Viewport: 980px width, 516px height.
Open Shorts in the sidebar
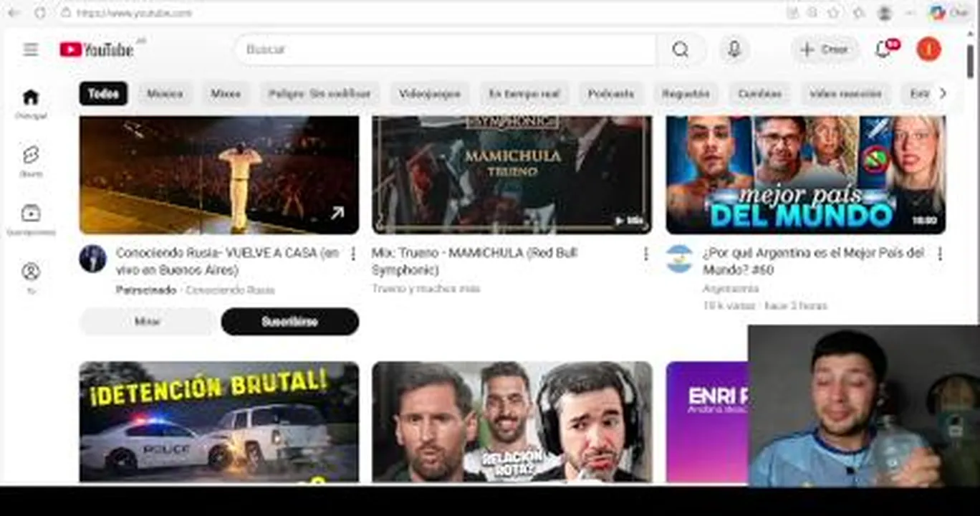pyautogui.click(x=31, y=161)
